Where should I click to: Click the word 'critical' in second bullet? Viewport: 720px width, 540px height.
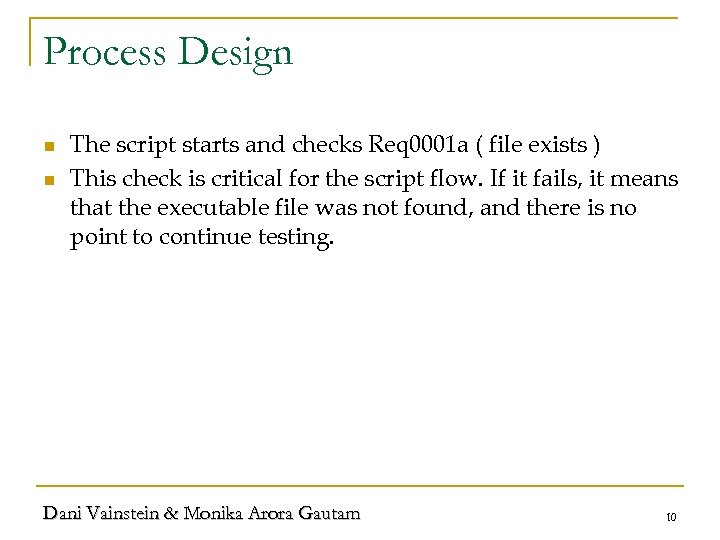pyautogui.click(x=237, y=180)
